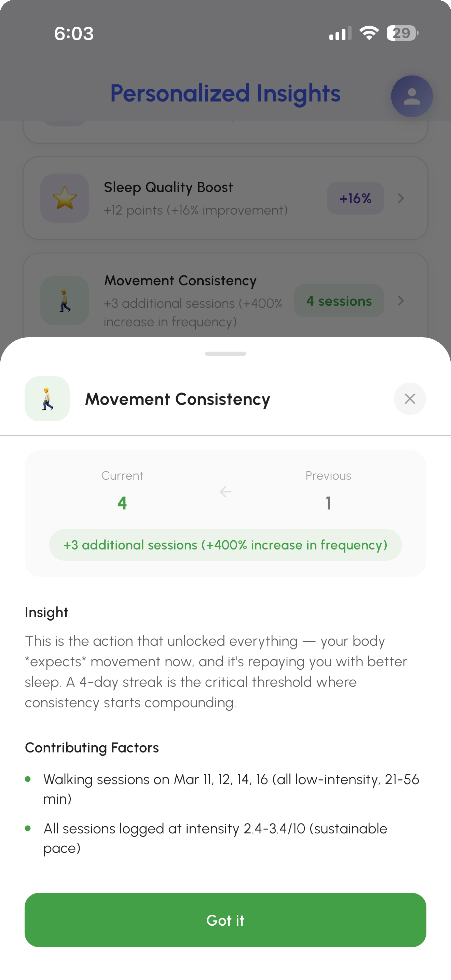Click the walking emoji in the sheet header
Screen dimensions: 451x980
point(47,399)
